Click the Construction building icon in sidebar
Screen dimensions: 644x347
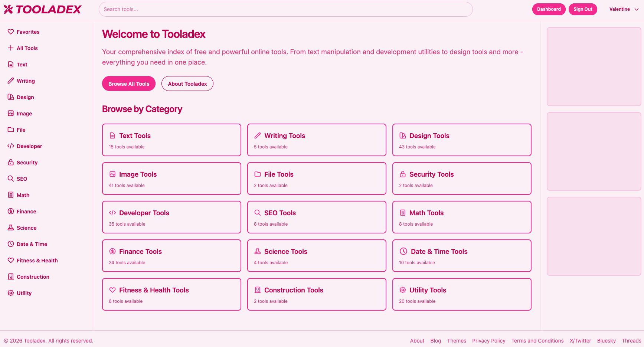coord(11,277)
